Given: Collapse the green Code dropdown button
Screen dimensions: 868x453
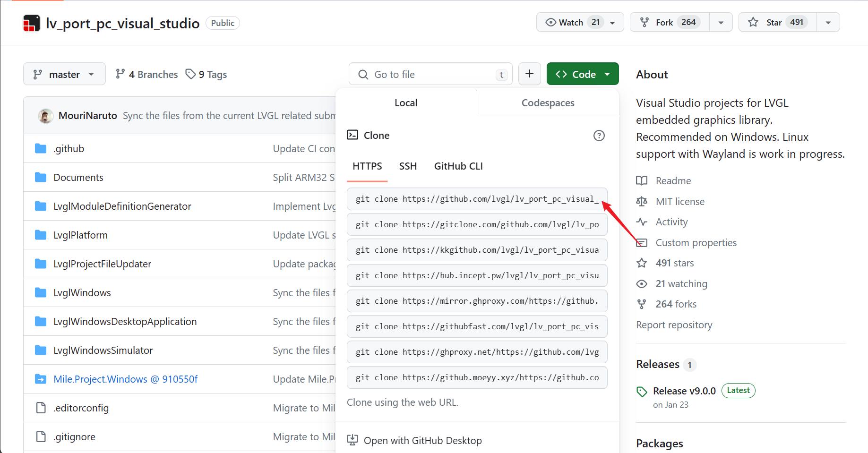Looking at the screenshot, I should pos(582,74).
